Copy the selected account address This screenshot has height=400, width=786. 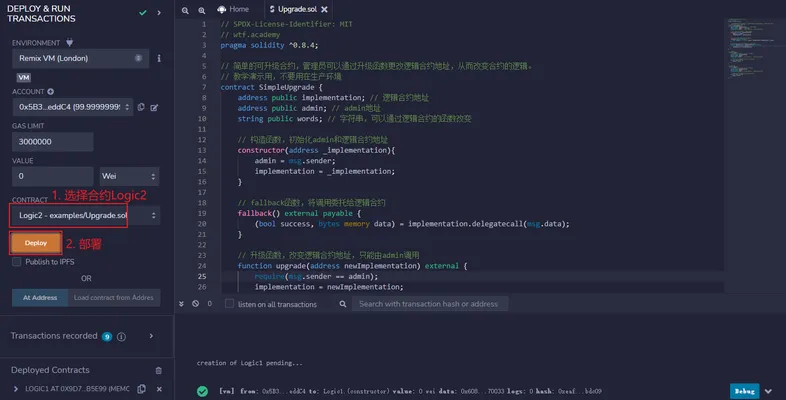coord(141,107)
